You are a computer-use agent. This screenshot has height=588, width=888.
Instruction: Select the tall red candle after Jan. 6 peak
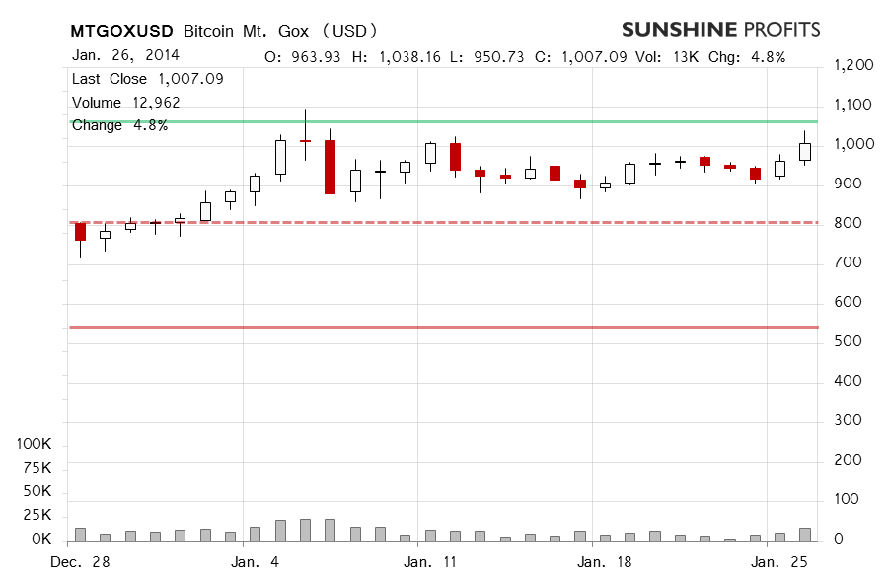point(330,167)
